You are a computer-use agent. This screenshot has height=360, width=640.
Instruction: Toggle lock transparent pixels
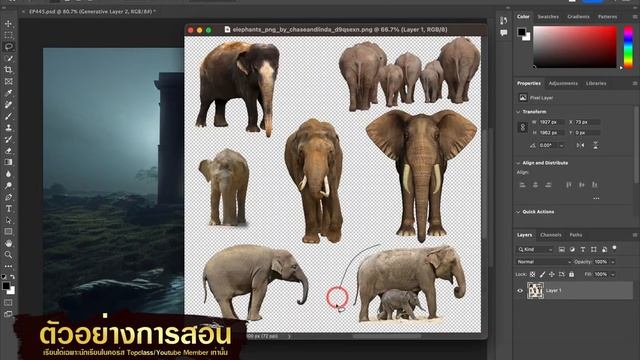tap(532, 274)
